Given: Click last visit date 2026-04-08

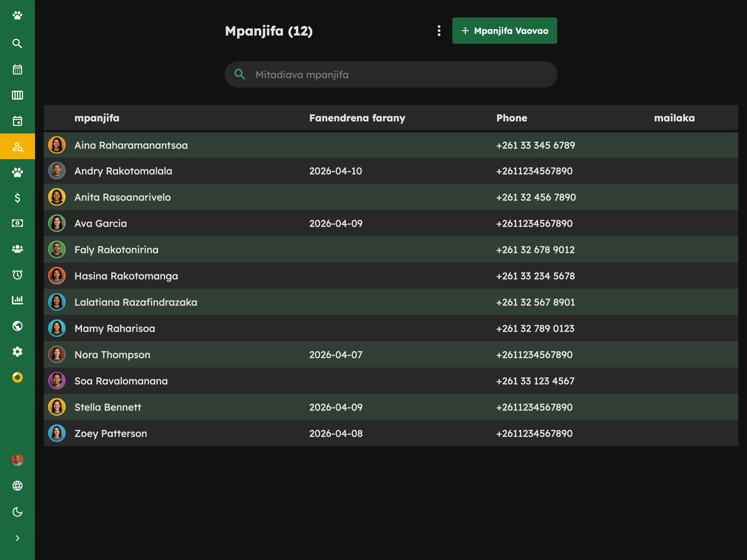Looking at the screenshot, I should tap(336, 434).
